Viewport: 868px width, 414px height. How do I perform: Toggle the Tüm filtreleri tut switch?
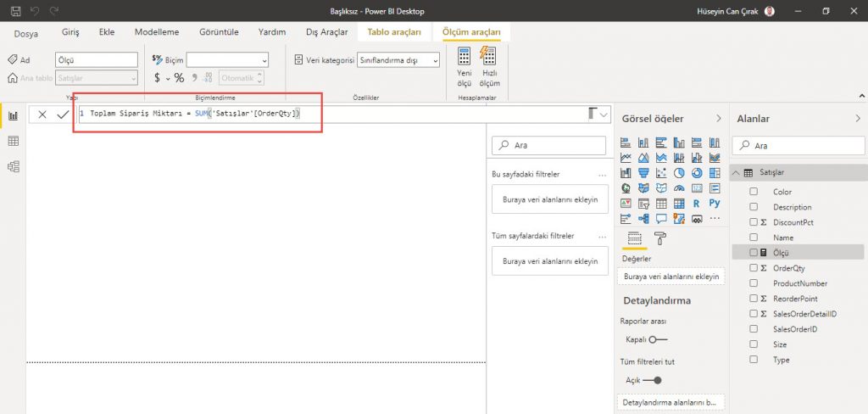click(x=652, y=380)
